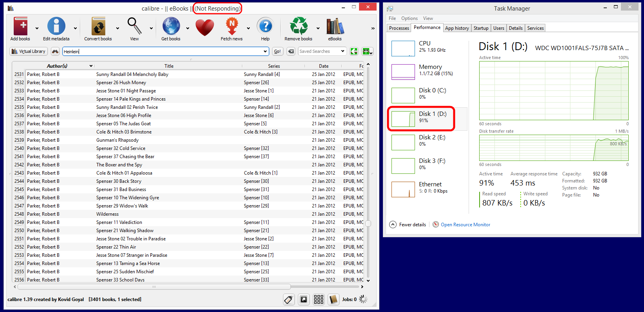This screenshot has width=644, height=312.
Task: Click the binoculars advanced search icon
Action: (55, 51)
